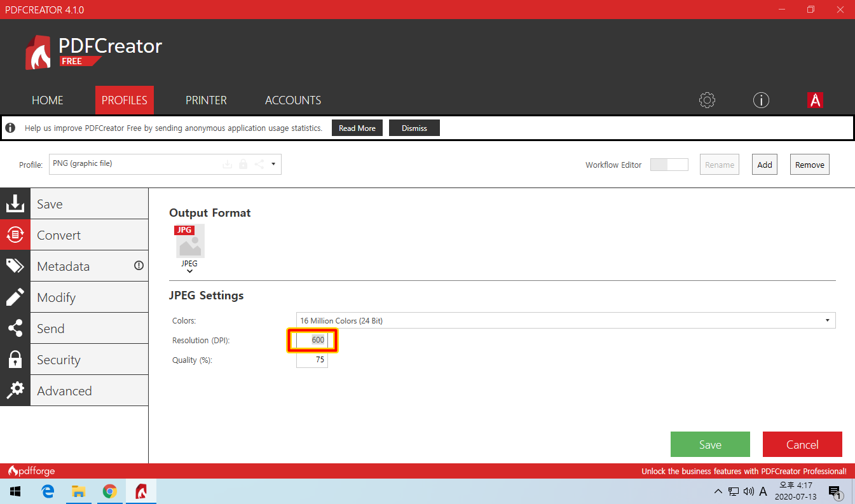Open the Profile dropdown
Image resolution: width=855 pixels, height=504 pixels.
point(165,164)
